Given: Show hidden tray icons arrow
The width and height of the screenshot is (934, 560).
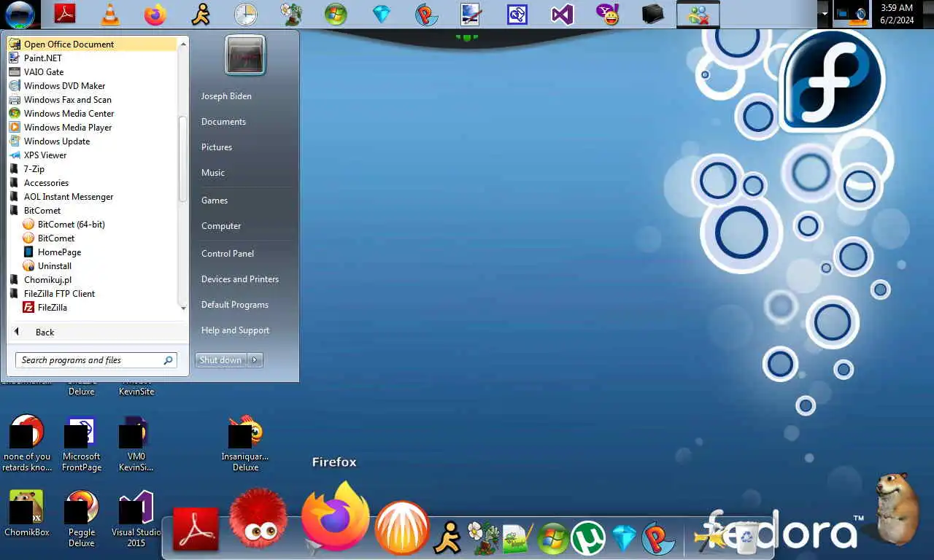Looking at the screenshot, I should click(x=825, y=14).
